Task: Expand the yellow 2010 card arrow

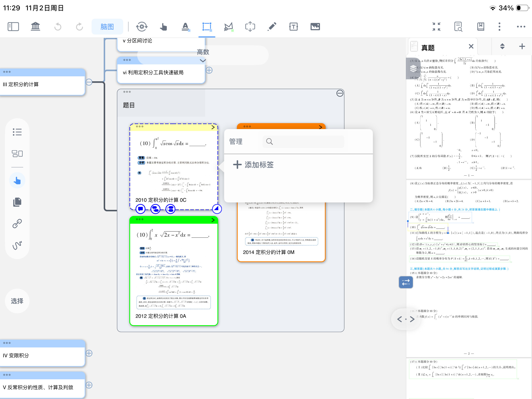Action: point(213,127)
